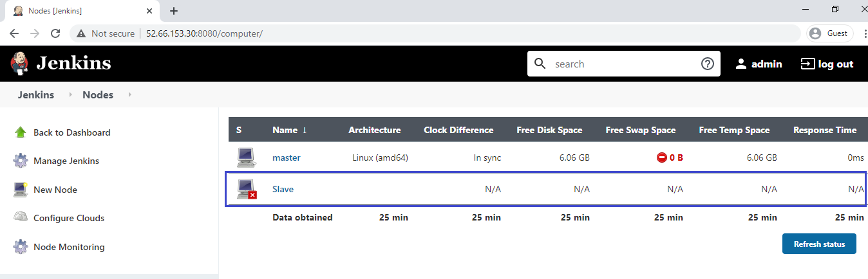
Task: Click the red warning icon beside 0 B
Action: (661, 157)
